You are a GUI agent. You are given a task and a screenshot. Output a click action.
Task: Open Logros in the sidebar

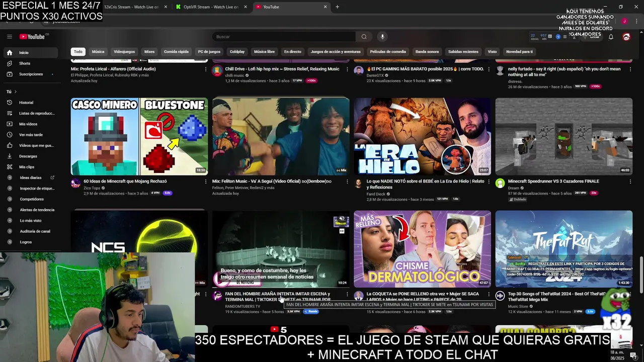[x=25, y=242]
